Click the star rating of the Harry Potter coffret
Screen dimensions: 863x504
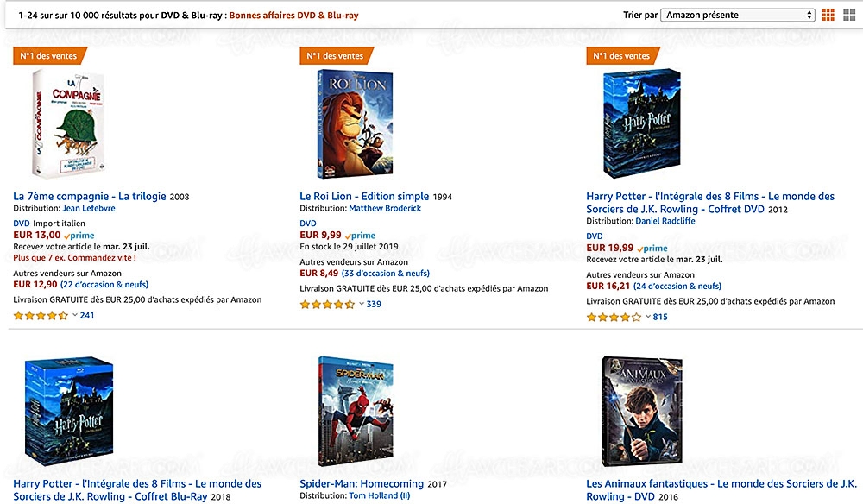(613, 317)
